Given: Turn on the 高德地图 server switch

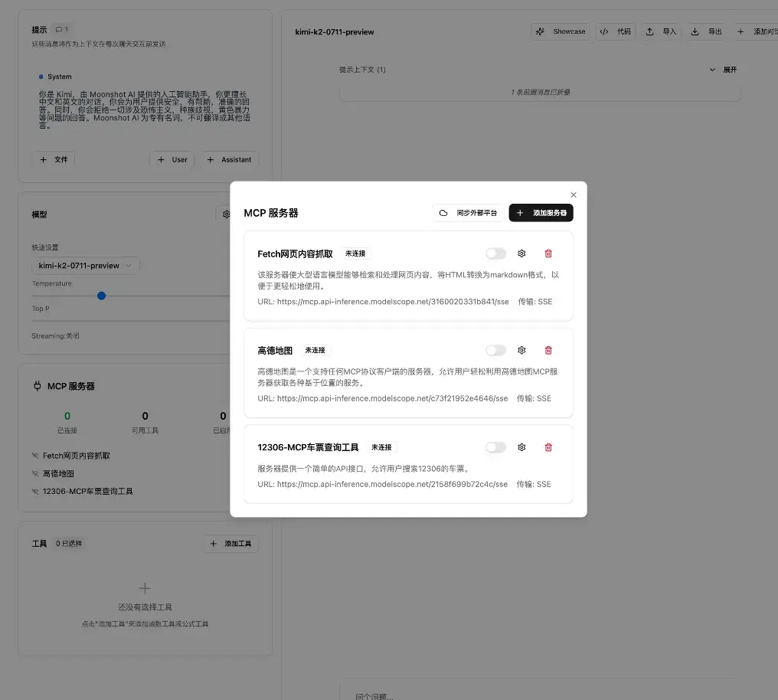Looking at the screenshot, I should (x=495, y=350).
